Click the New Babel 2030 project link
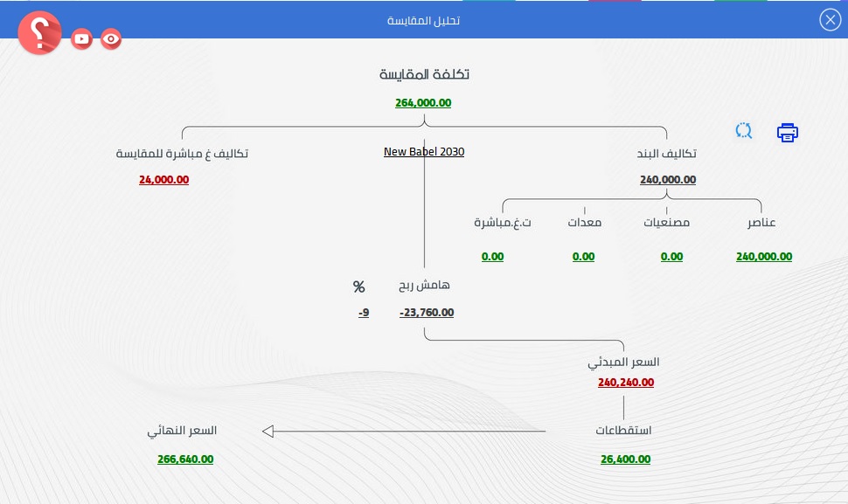Image resolution: width=848 pixels, height=504 pixels. click(x=424, y=152)
